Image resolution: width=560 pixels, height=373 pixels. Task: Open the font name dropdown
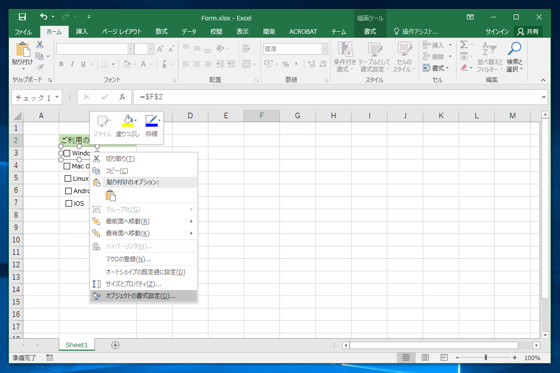[131, 49]
